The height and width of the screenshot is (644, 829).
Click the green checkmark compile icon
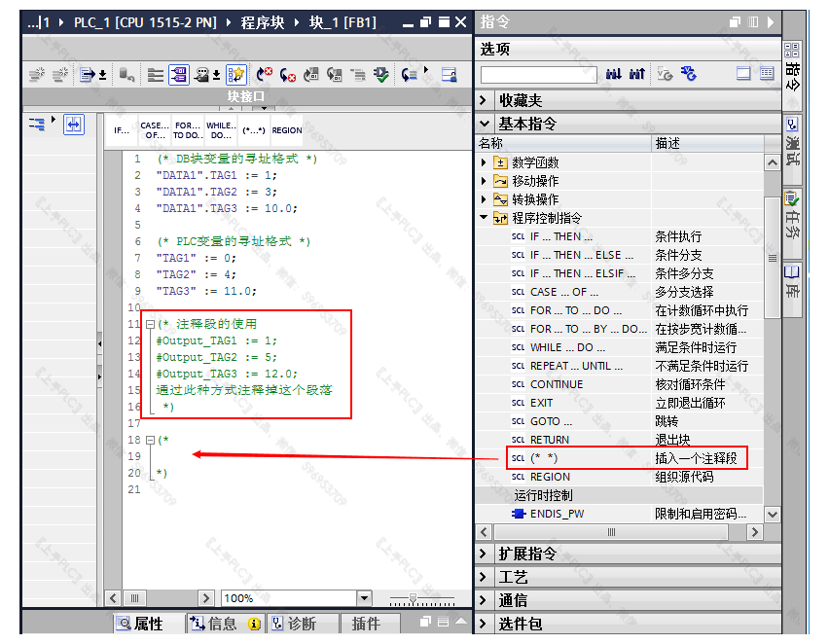[380, 75]
